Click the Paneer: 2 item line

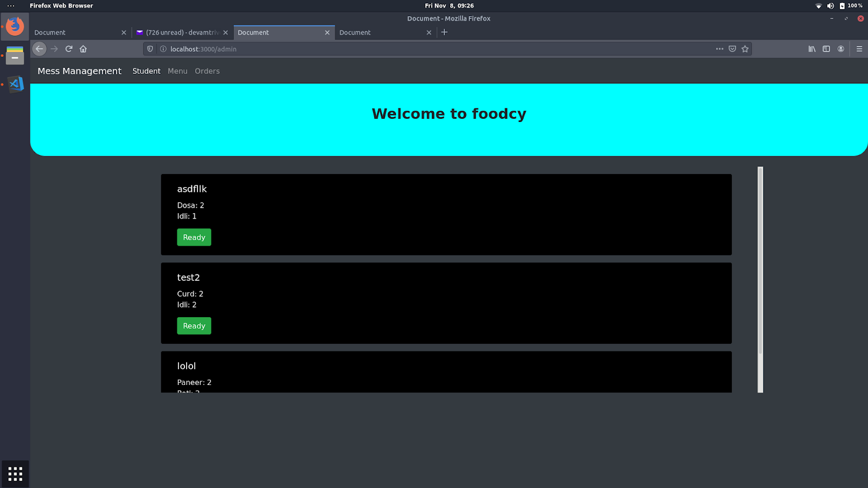(194, 382)
